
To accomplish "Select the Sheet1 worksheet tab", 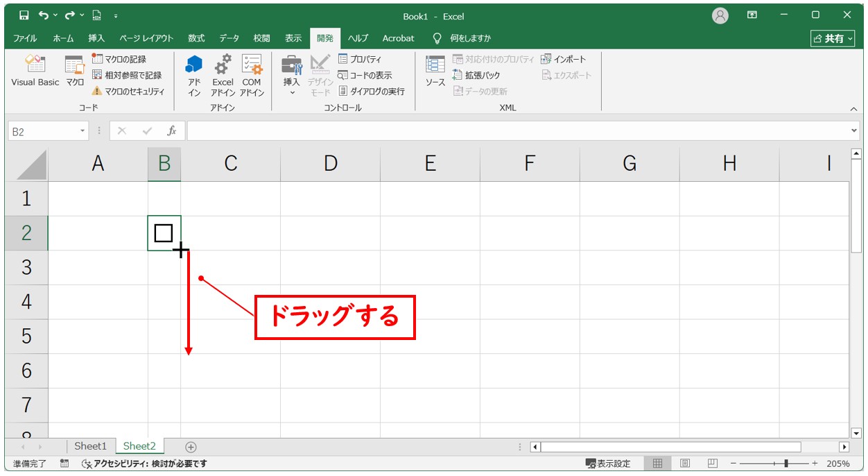I will pyautogui.click(x=91, y=446).
